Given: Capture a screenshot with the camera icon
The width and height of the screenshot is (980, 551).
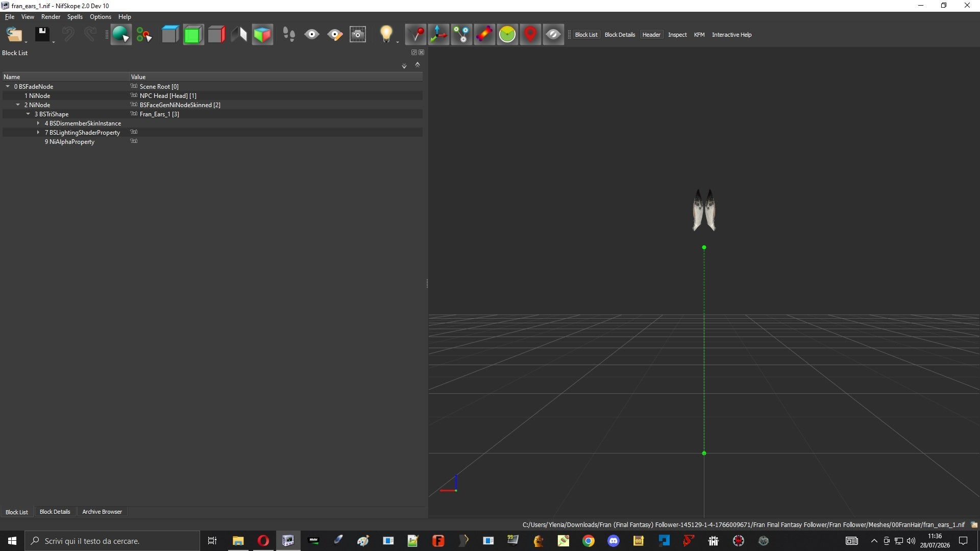Looking at the screenshot, I should tap(358, 35).
